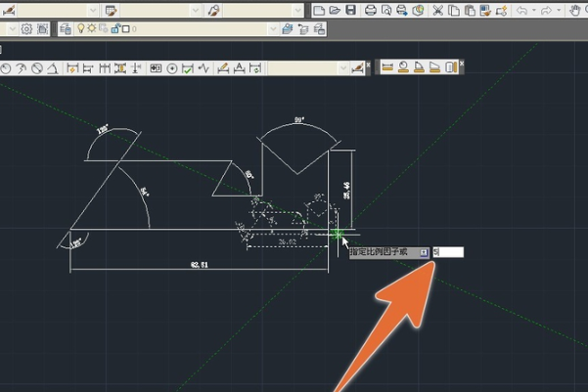
Task: Open the Block Editor icon
Action: 501,10
